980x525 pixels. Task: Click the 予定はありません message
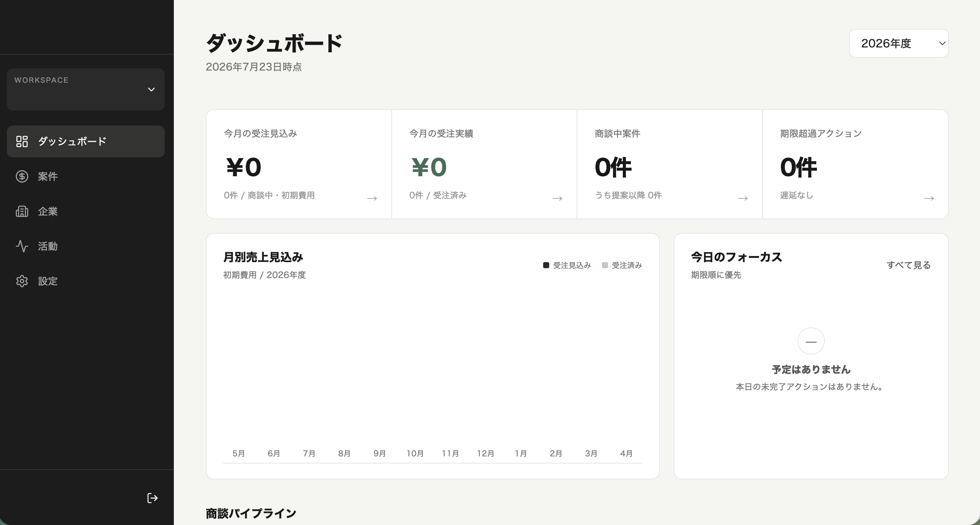[811, 369]
